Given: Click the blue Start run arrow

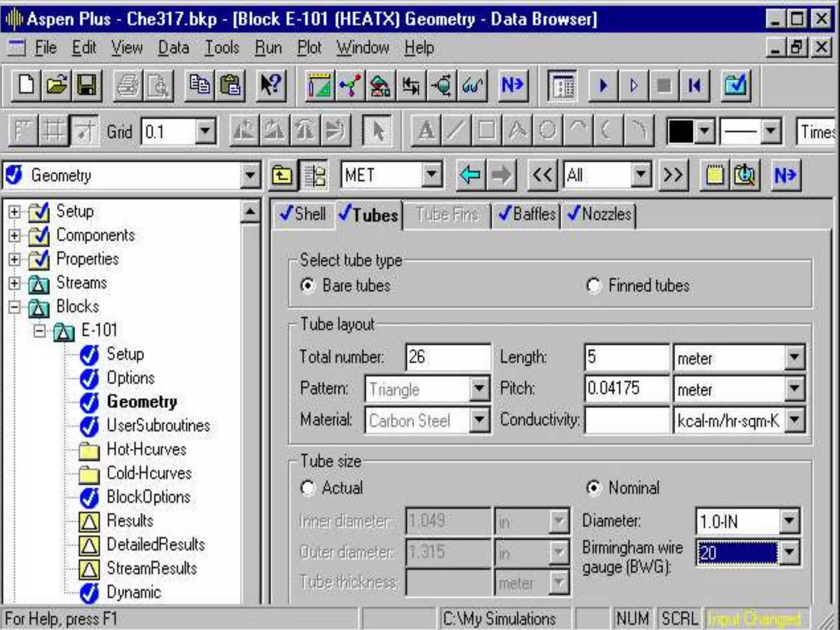Looking at the screenshot, I should [x=603, y=85].
